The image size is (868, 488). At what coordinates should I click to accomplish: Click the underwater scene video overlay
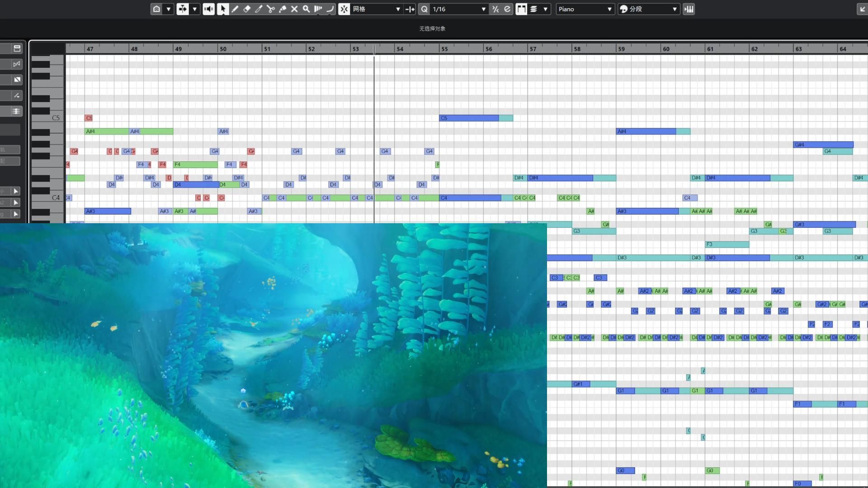coord(273,356)
